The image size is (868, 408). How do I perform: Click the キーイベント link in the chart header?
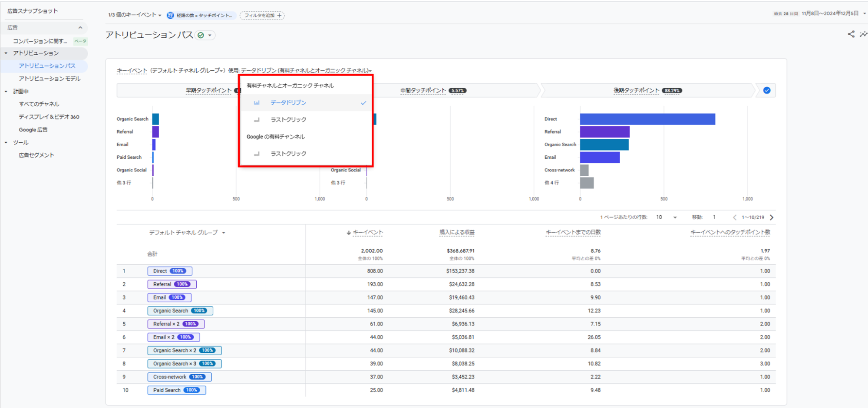pos(132,70)
